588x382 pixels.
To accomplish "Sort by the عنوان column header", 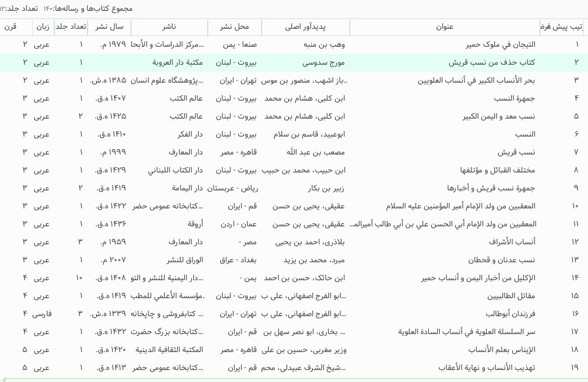I will click(x=445, y=27).
